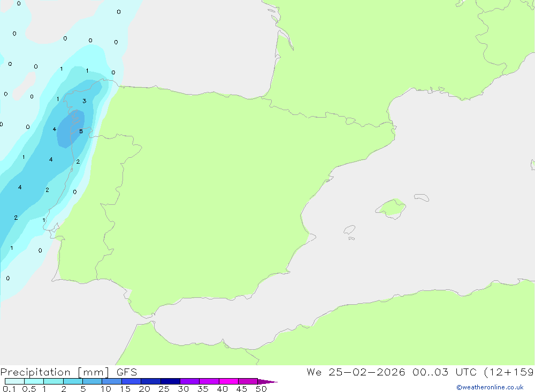This screenshot has height=392, width=535.
Task: Select the 25–30 mm purple legend swatch
Action: coord(170,381)
